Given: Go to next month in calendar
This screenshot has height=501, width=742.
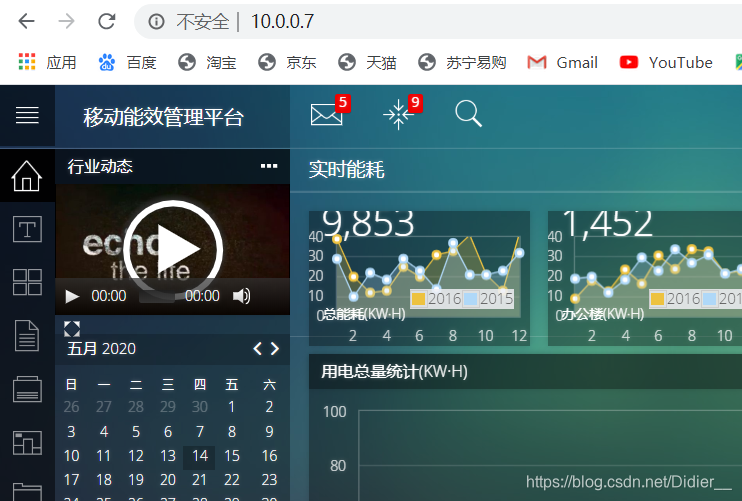Looking at the screenshot, I should coord(275,349).
